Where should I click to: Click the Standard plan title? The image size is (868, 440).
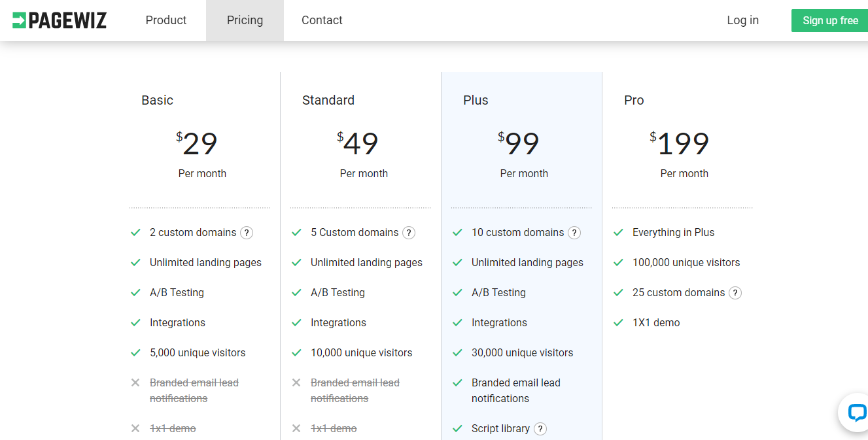[x=328, y=100]
